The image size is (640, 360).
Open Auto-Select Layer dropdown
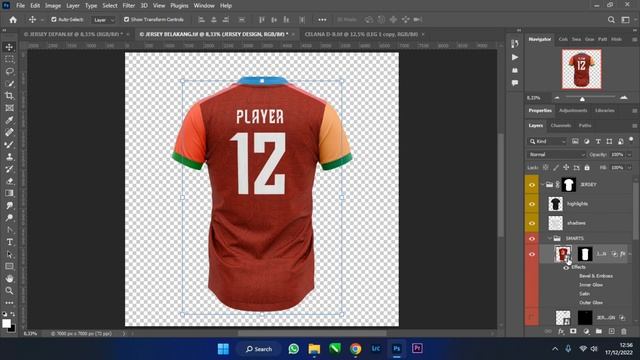pyautogui.click(x=104, y=20)
